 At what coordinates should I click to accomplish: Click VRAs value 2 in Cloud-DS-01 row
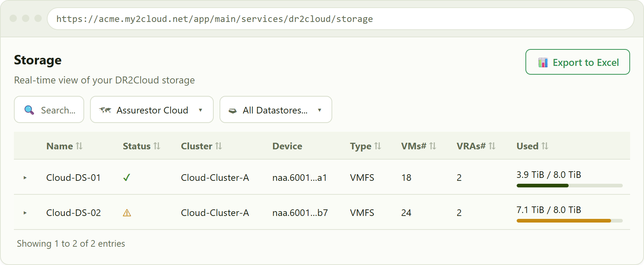[x=459, y=178]
